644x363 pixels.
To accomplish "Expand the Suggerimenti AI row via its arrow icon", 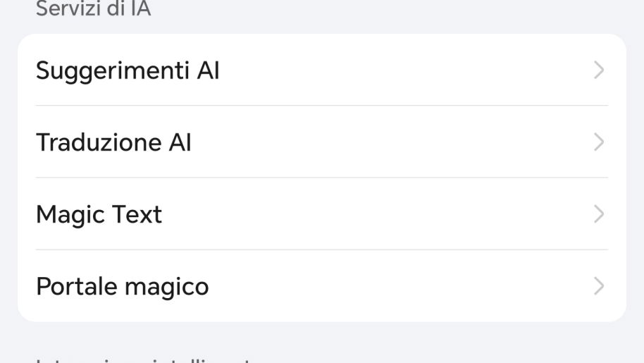I will pyautogui.click(x=599, y=70).
